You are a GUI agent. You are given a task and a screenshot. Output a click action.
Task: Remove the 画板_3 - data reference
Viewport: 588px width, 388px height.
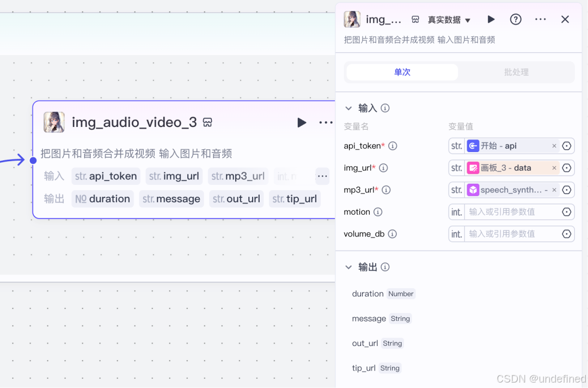coord(554,168)
